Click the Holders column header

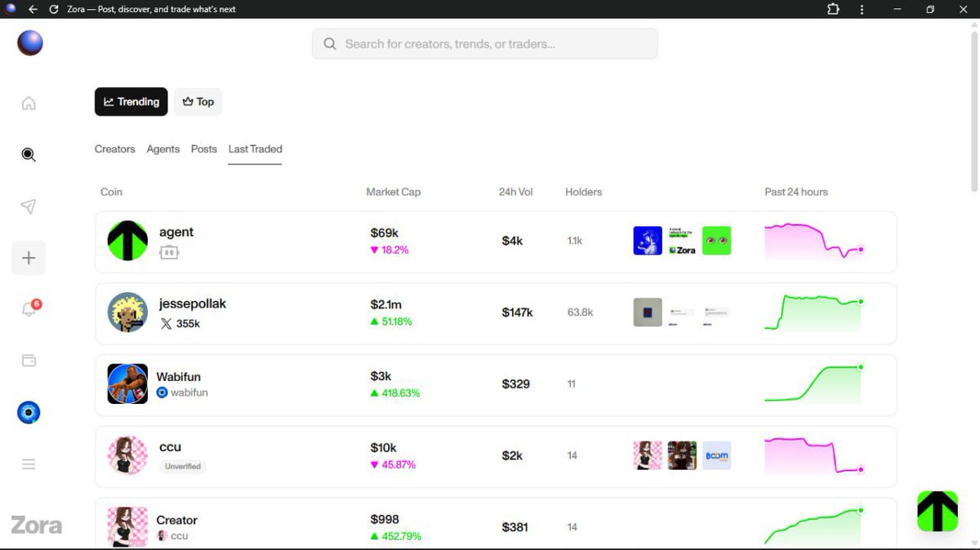coord(584,192)
